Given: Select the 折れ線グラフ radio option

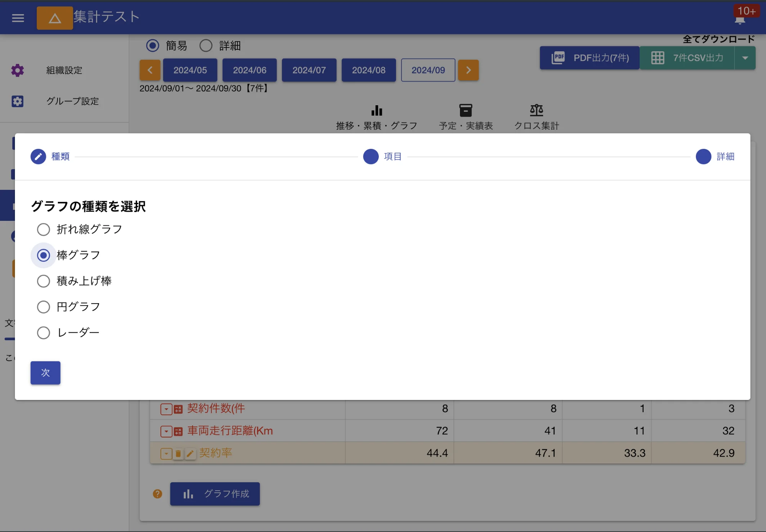Looking at the screenshot, I should coord(43,229).
